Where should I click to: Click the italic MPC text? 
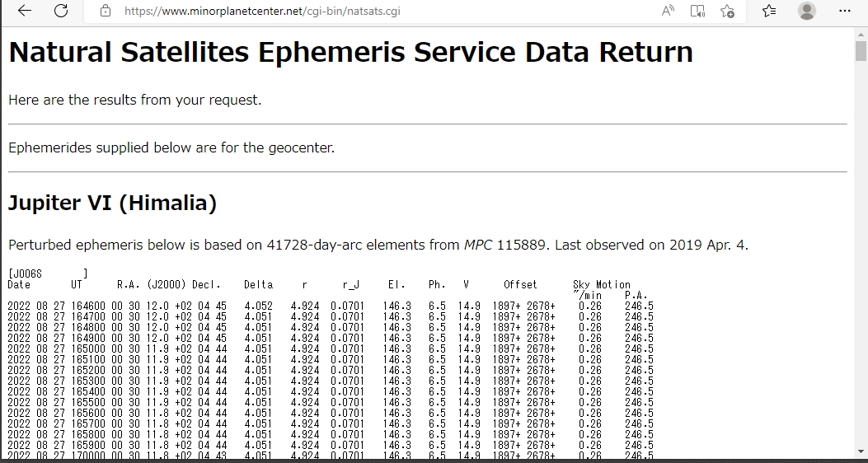click(x=478, y=245)
